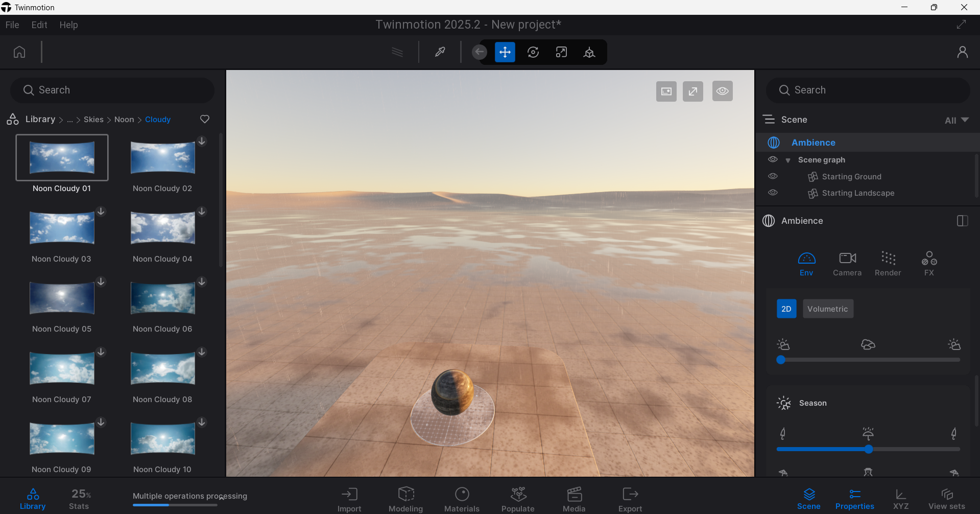This screenshot has height=514, width=980.
Task: Open the Home screen icon
Action: click(x=19, y=52)
